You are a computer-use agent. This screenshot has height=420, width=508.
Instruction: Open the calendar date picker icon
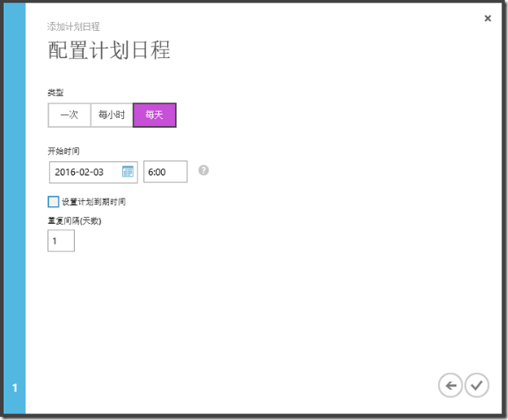point(128,171)
